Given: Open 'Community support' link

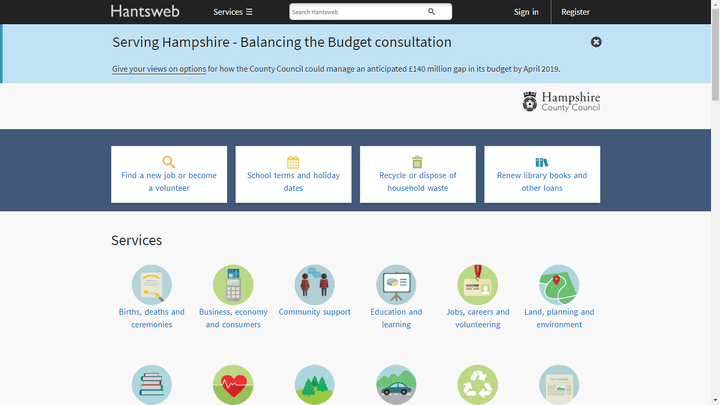Looking at the screenshot, I should (x=315, y=312).
